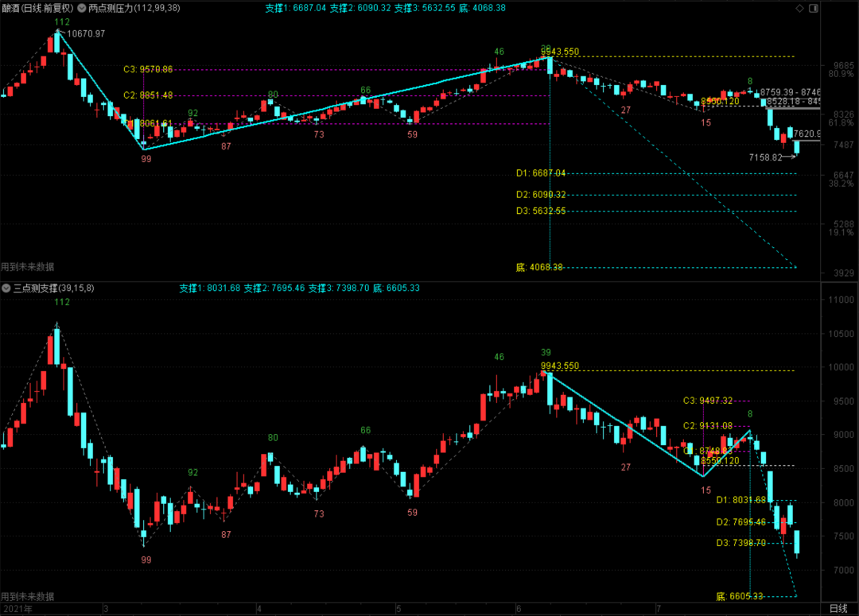Viewport: 859px width, 616px height.
Task: Click the 7158.82 low price label
Action: pyautogui.click(x=765, y=157)
